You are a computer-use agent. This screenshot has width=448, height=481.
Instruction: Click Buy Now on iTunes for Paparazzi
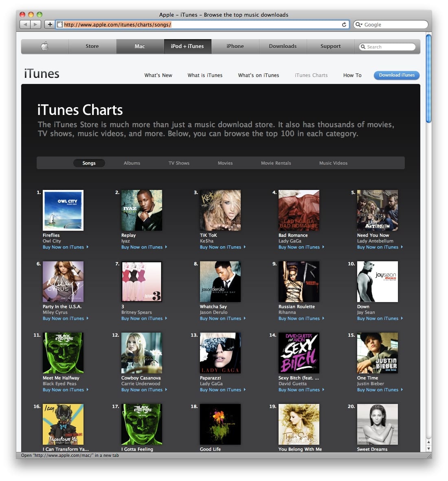point(223,390)
